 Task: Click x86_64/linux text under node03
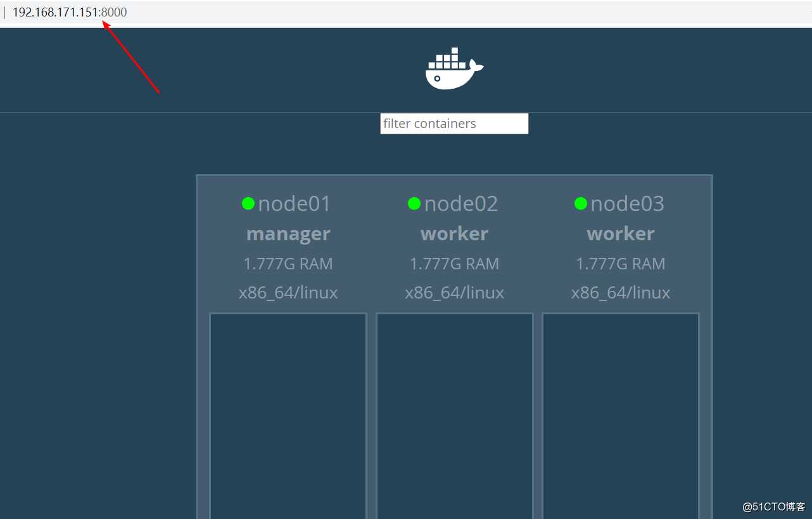click(x=621, y=293)
